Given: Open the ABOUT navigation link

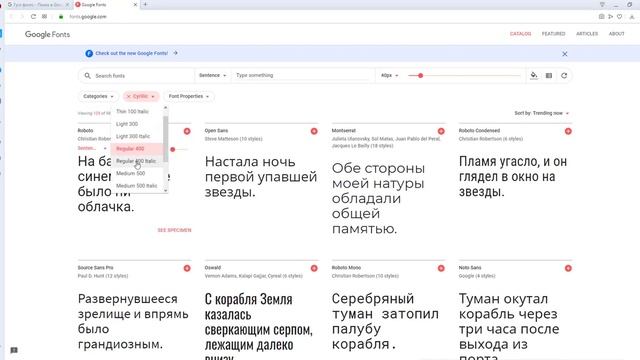Looking at the screenshot, I should tap(617, 34).
